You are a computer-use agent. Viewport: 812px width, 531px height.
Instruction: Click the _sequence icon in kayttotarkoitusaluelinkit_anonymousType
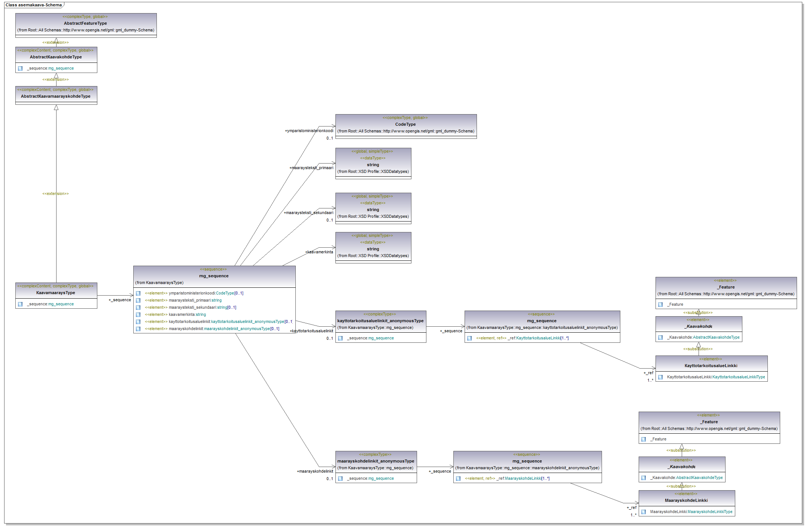tap(340, 338)
